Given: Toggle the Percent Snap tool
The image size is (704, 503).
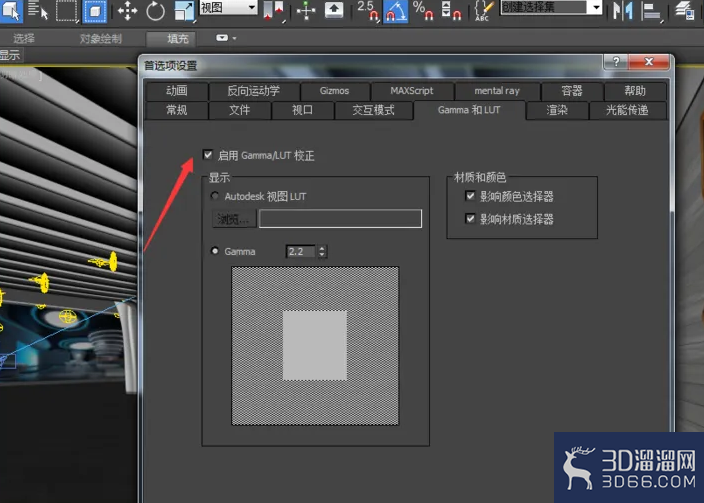Looking at the screenshot, I should pyautogui.click(x=423, y=10).
